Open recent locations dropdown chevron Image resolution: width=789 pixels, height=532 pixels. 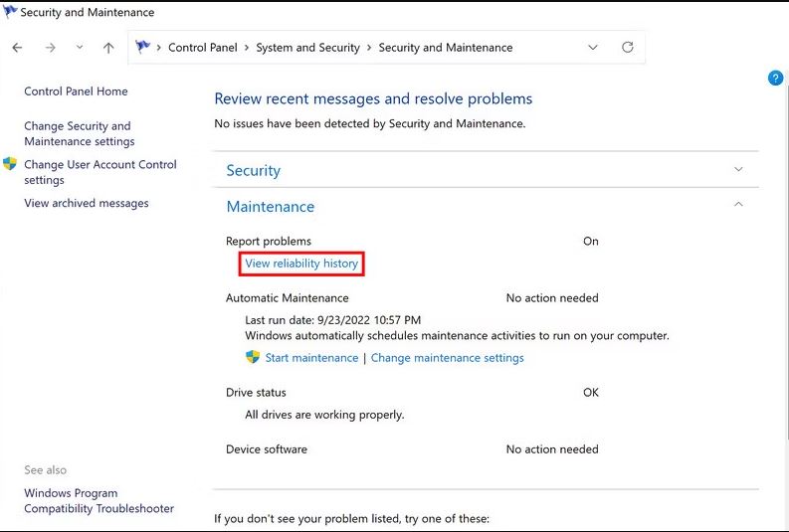pos(80,48)
